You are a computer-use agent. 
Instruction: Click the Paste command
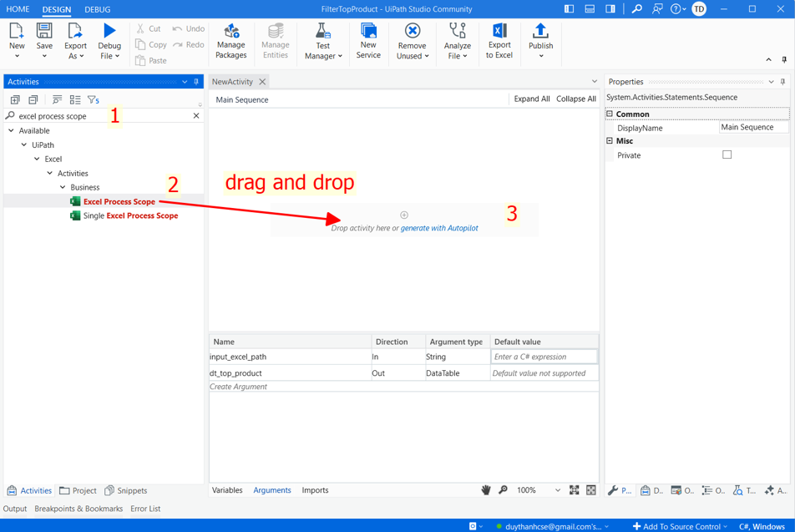pyautogui.click(x=151, y=60)
